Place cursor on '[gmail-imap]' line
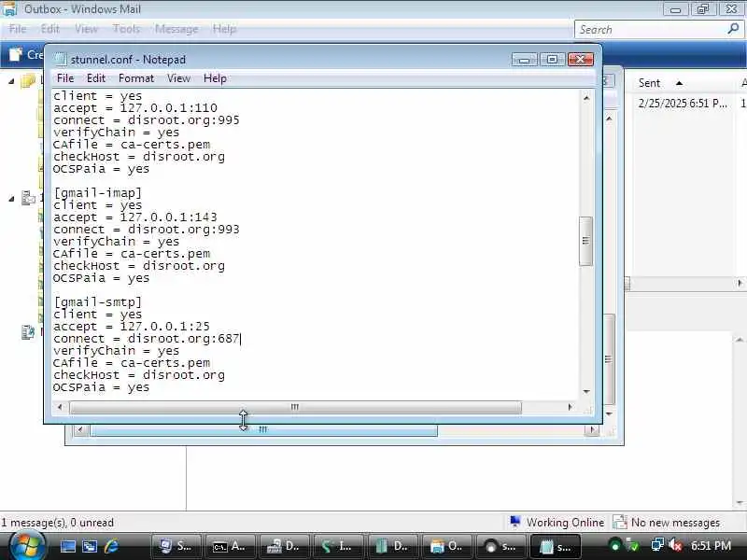Screen dimensions: 747x560 pyautogui.click(x=98, y=193)
